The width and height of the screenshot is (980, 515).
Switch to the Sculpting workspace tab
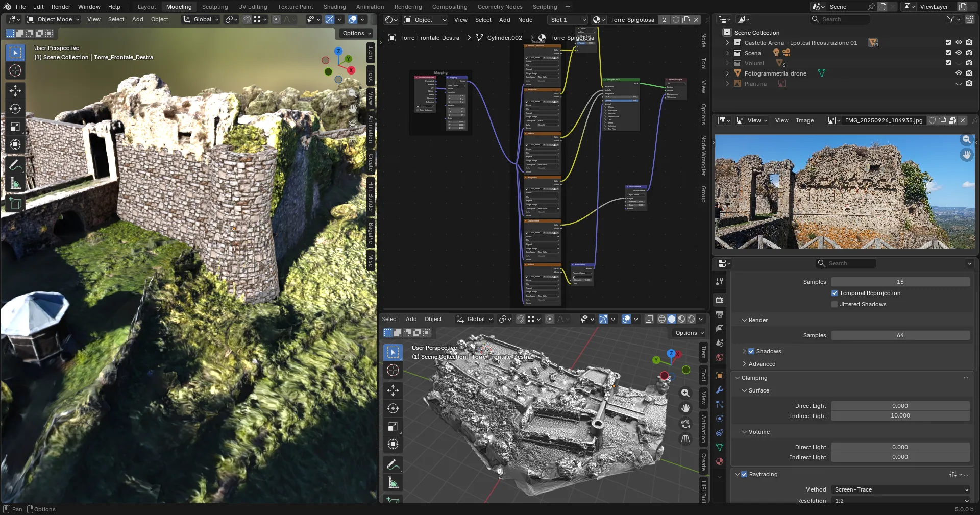coord(215,7)
